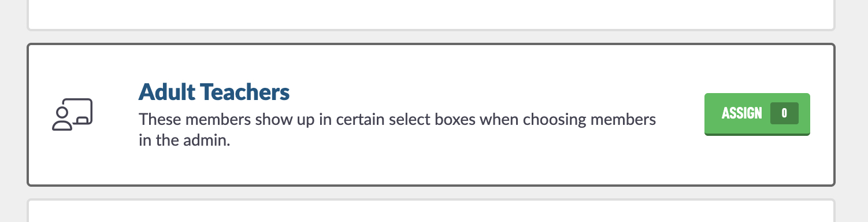The image size is (868, 222).
Task: Click the words 'in the admin.'
Action: coord(184,140)
